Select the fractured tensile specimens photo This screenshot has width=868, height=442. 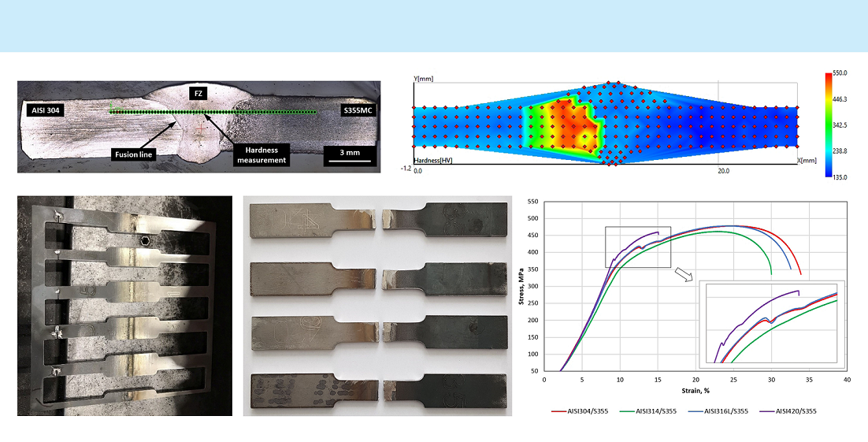click(x=377, y=306)
